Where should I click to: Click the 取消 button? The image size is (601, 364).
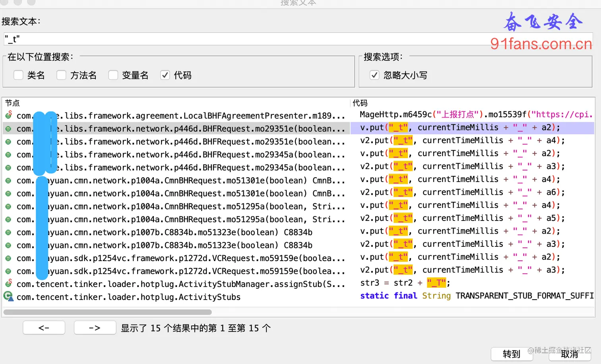click(570, 354)
